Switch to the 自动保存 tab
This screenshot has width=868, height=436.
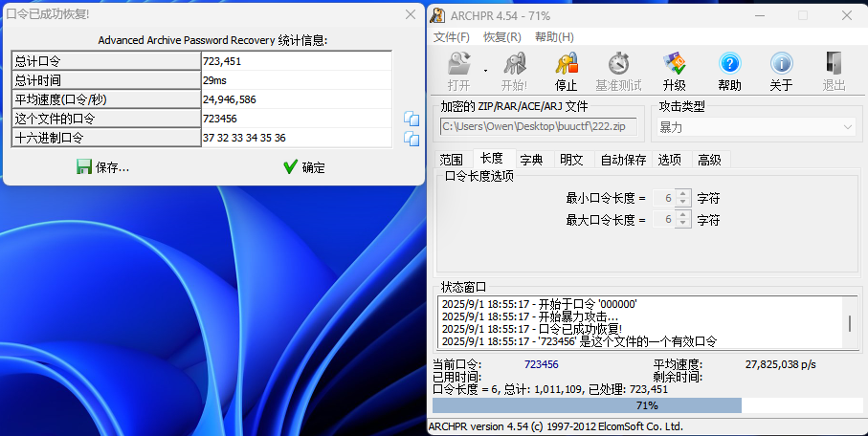(x=623, y=160)
